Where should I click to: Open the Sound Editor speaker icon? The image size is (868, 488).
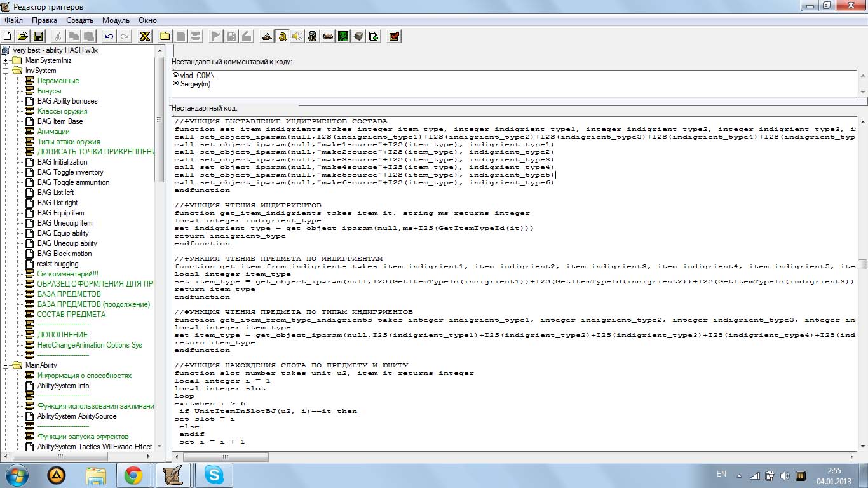pos(297,36)
